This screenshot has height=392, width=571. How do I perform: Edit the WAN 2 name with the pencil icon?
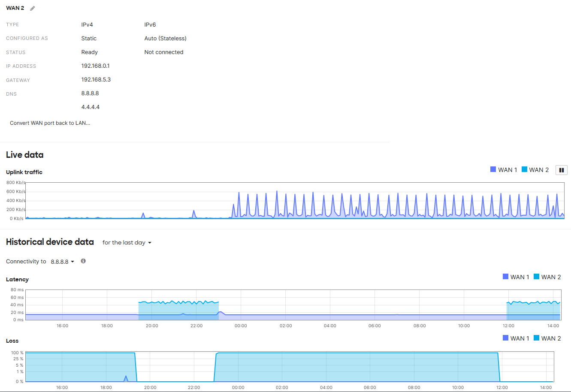(x=32, y=8)
